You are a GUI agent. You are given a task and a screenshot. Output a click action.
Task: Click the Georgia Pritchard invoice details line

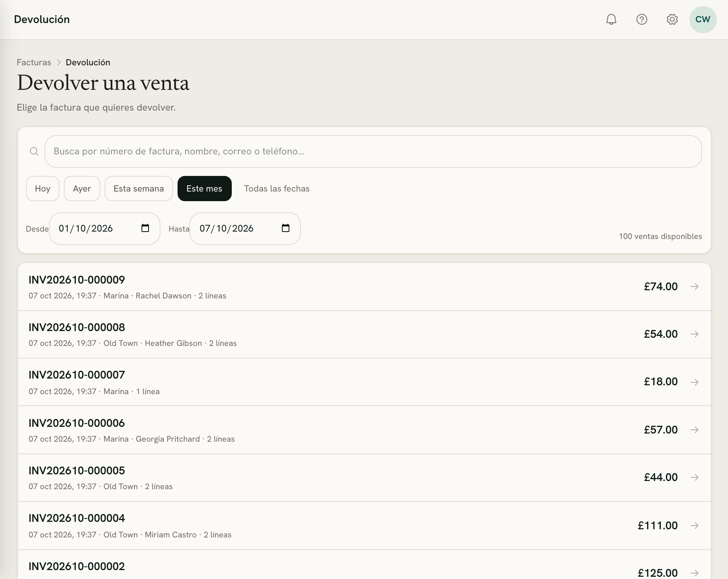coord(131,439)
